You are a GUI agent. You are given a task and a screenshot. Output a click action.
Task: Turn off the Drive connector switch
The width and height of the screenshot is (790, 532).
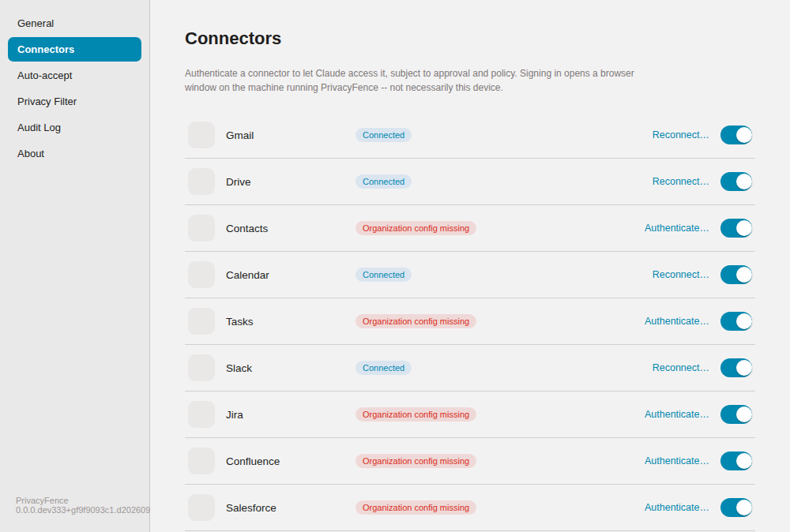click(736, 182)
